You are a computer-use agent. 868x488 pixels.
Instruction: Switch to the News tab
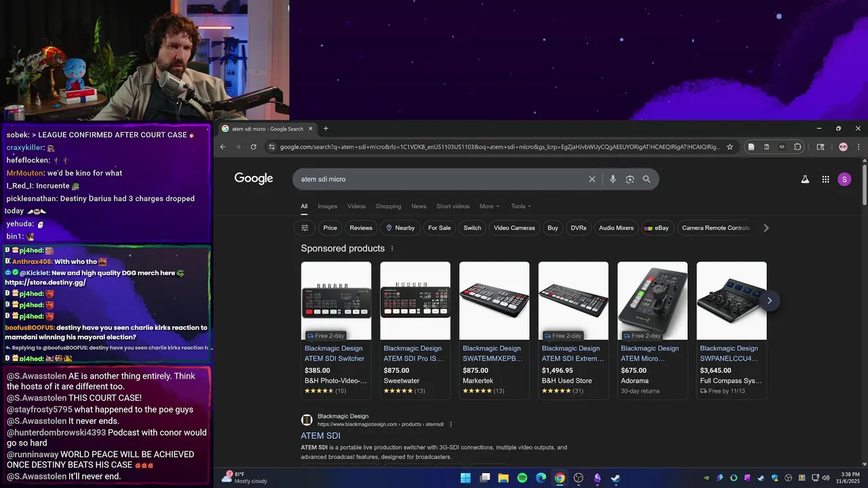click(x=419, y=206)
